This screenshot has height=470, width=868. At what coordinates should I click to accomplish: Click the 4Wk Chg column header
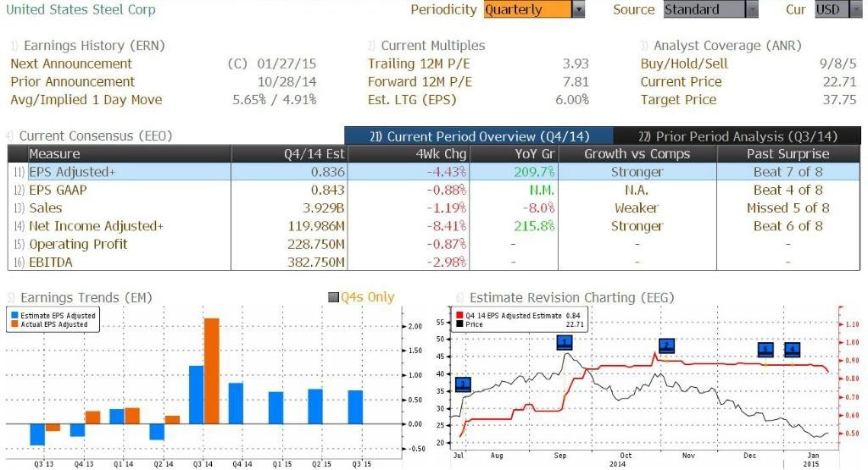[408, 154]
